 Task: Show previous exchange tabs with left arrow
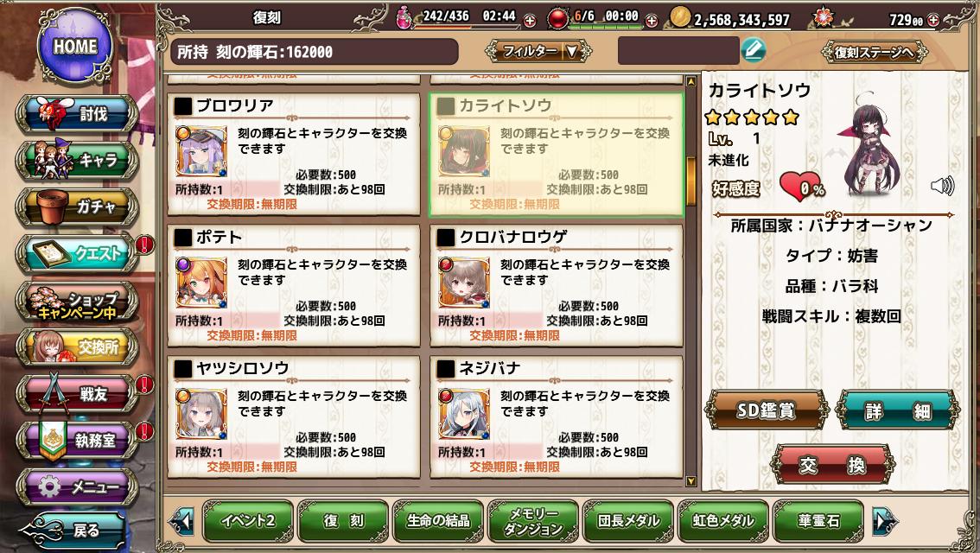click(181, 521)
